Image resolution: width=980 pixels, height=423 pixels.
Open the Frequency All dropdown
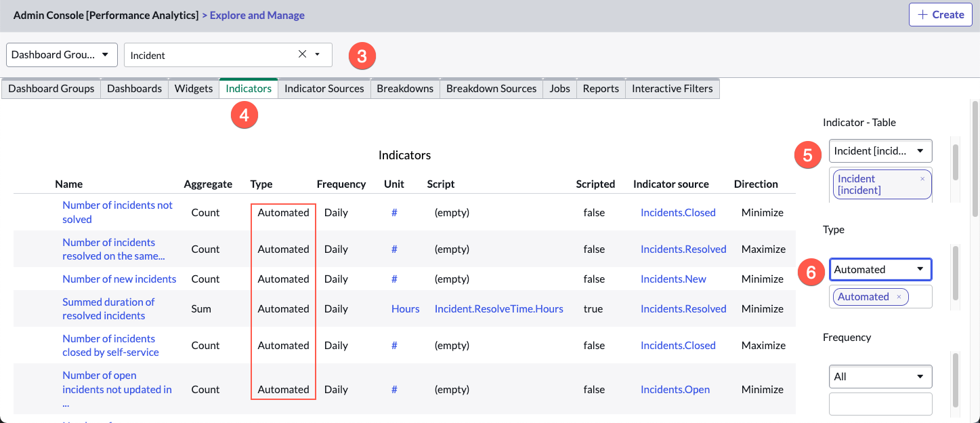pyautogui.click(x=880, y=376)
